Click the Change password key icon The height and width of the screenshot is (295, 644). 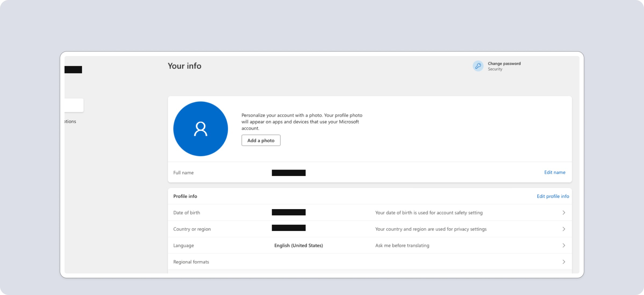pyautogui.click(x=478, y=66)
